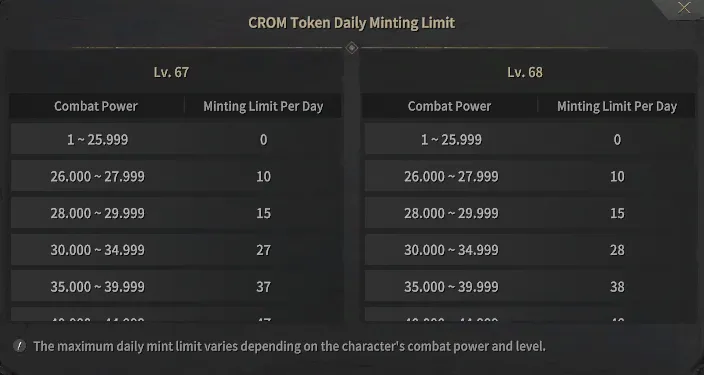Select Lv. 67 row 26.000 ~ 27.999
Image resolution: width=704 pixels, height=375 pixels.
(x=176, y=176)
